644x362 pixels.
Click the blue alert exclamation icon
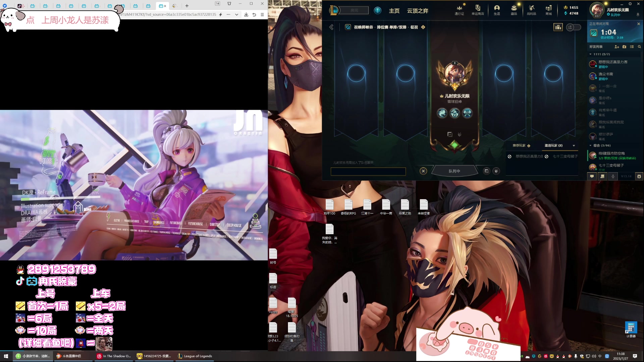pyautogui.click(x=377, y=10)
